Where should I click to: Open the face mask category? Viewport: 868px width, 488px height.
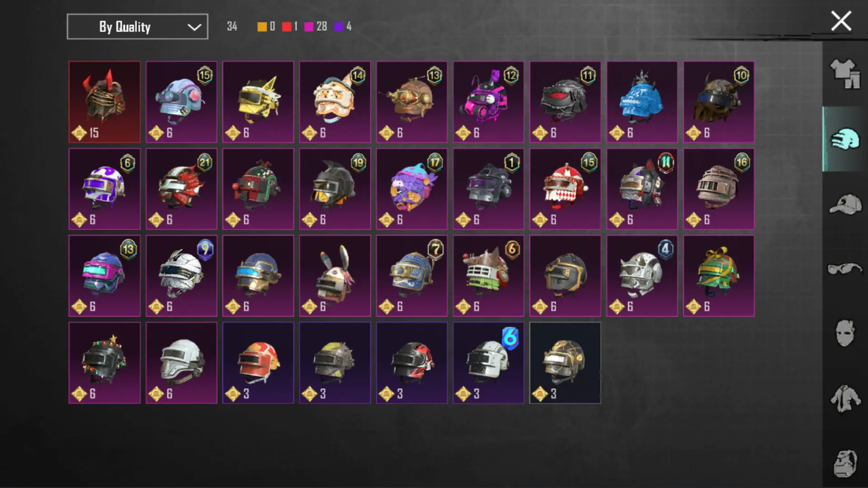[x=844, y=333]
